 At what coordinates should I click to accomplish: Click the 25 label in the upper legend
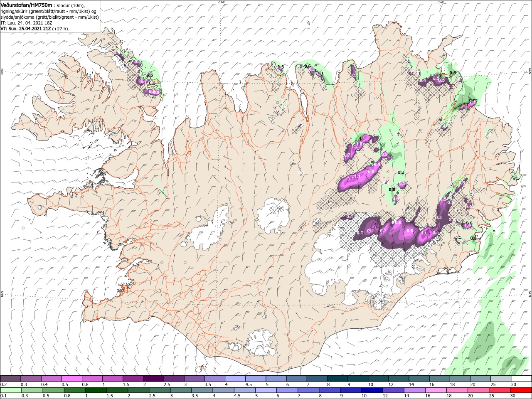tap(494, 384)
